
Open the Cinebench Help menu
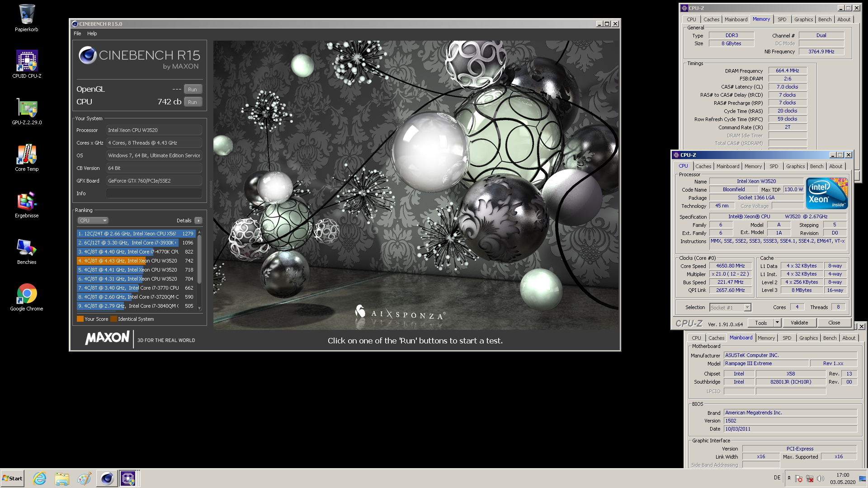click(92, 33)
